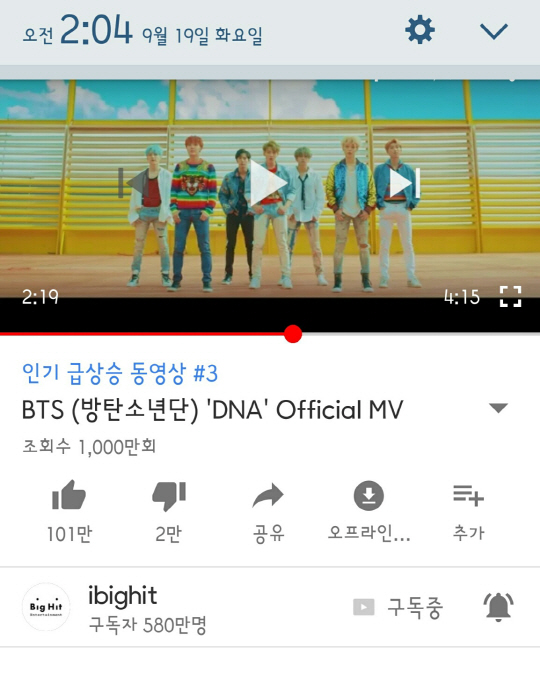Screen dimensions: 540x673
Task: Move the red progress scrubber handle
Action: (293, 334)
